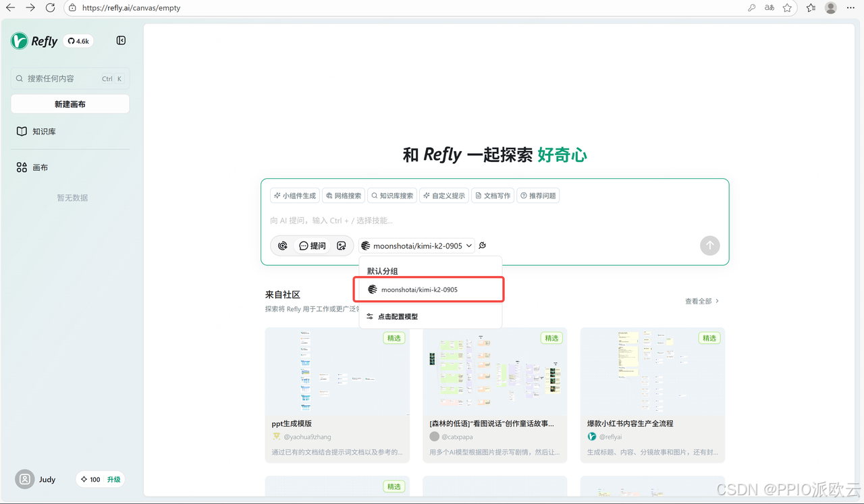Open the ppt生成模版 template thumbnail
Screen dimensions: 864x504
click(337, 371)
